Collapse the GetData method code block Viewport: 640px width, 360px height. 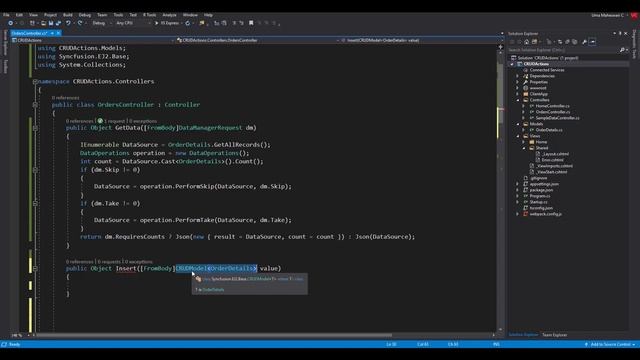coord(35,128)
